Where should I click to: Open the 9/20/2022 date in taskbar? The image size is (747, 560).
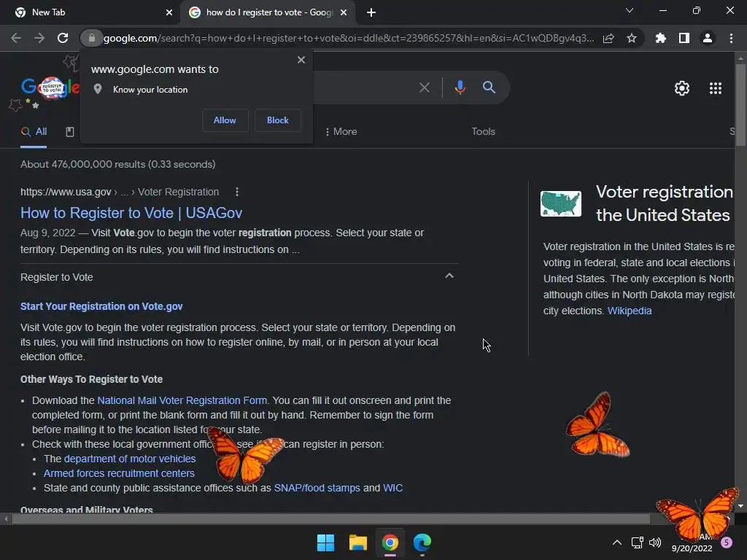(692, 548)
